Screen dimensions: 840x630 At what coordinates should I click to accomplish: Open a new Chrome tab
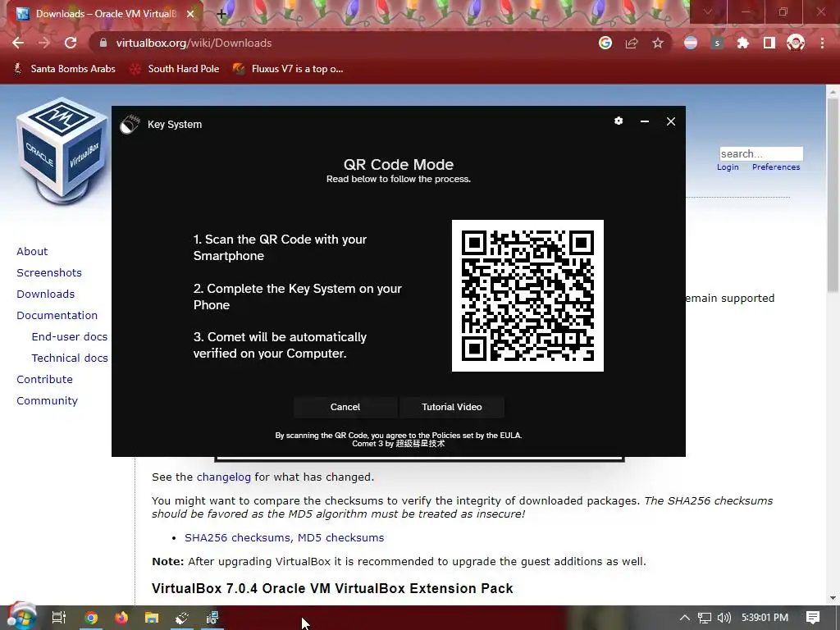[x=221, y=14]
